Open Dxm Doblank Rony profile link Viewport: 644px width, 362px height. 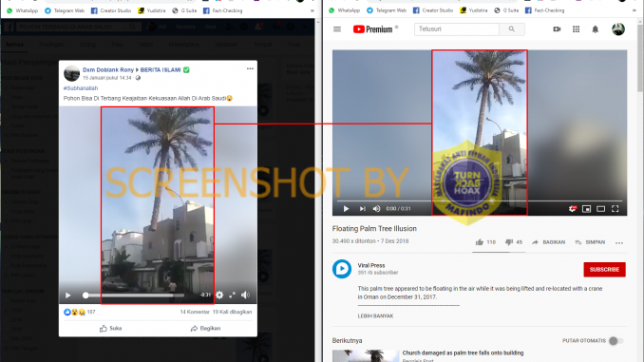[108, 70]
